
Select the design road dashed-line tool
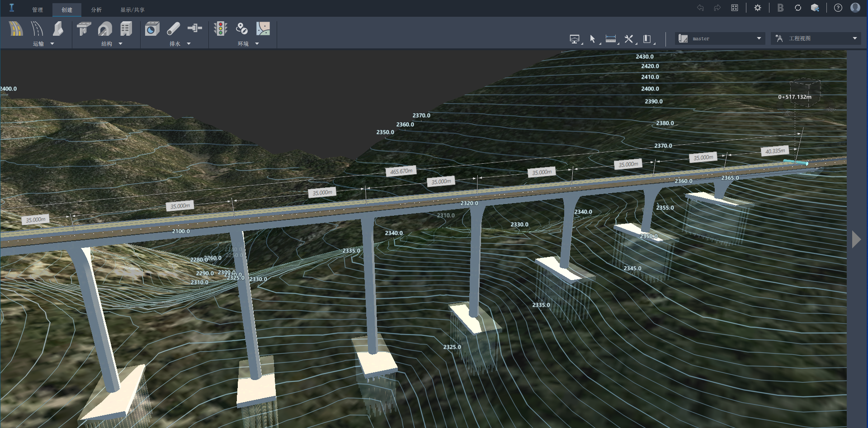(37, 29)
